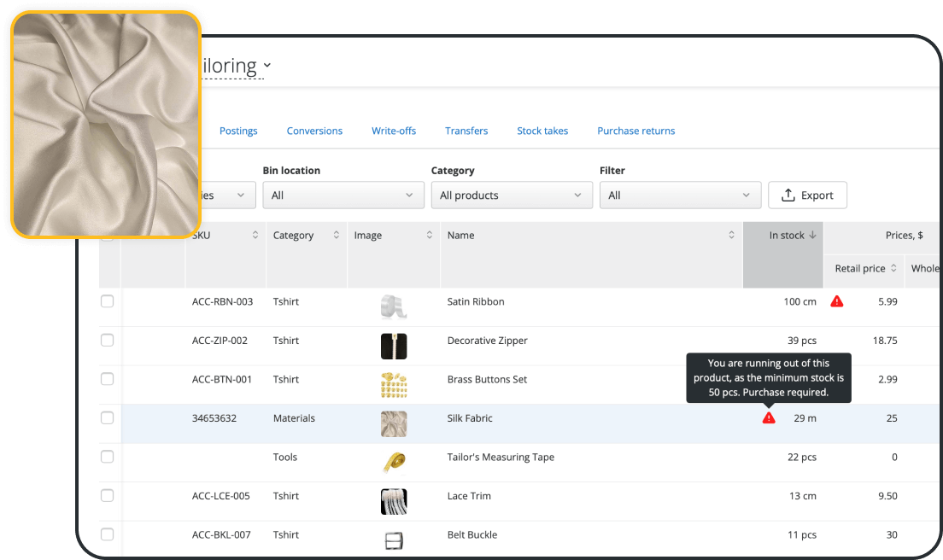The image size is (943, 560).
Task: Open the Bin location dropdown
Action: 343,195
